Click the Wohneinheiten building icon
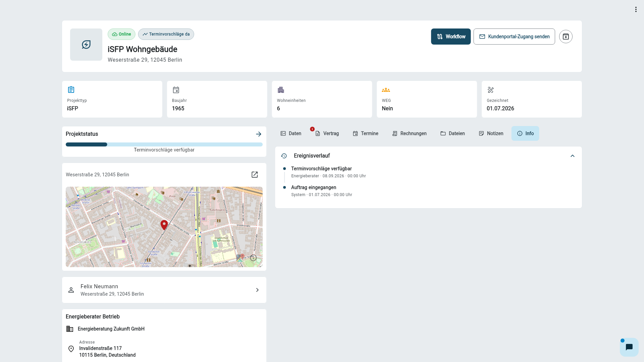The image size is (644, 362). coord(281,90)
